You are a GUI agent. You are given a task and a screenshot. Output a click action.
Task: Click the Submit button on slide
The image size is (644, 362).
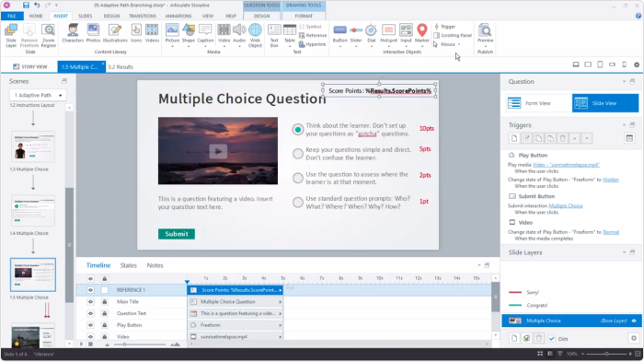[177, 234]
